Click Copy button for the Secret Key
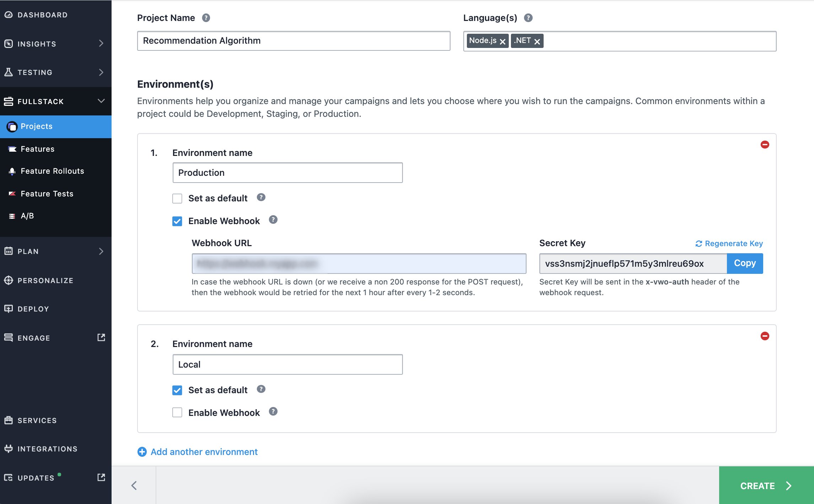Screen dimensions: 814x504 pyautogui.click(x=745, y=263)
